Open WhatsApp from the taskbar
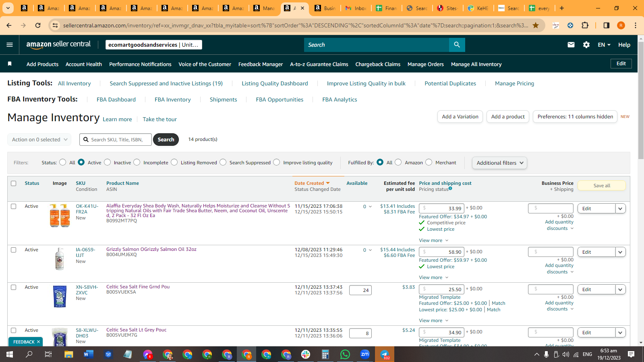Image resolution: width=644 pixels, height=362 pixels. (x=345, y=354)
